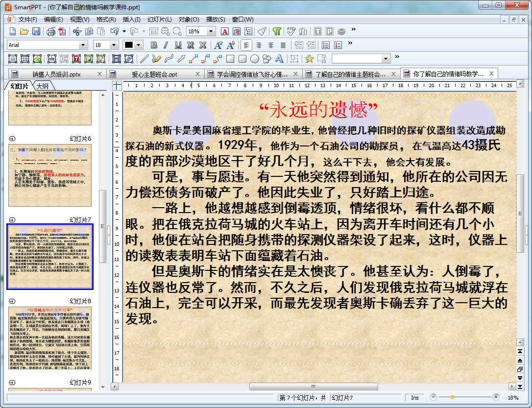Switch to the 销售人员培训.pptx document tab

pos(56,74)
